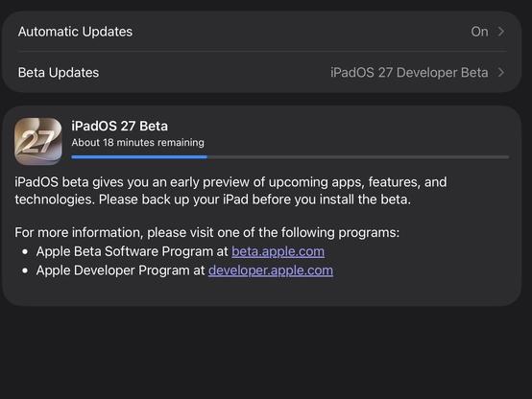Tap the Beta Updates label text
The image size is (532, 399).
click(59, 72)
